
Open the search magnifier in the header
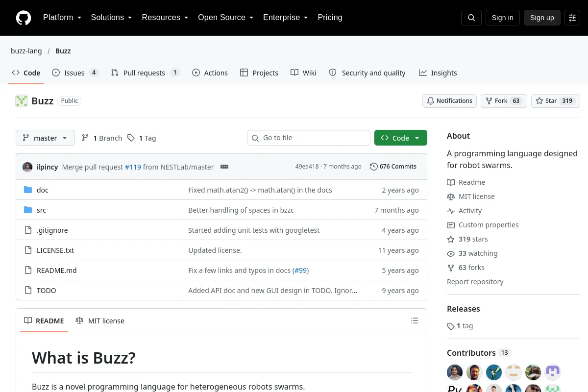pyautogui.click(x=471, y=18)
